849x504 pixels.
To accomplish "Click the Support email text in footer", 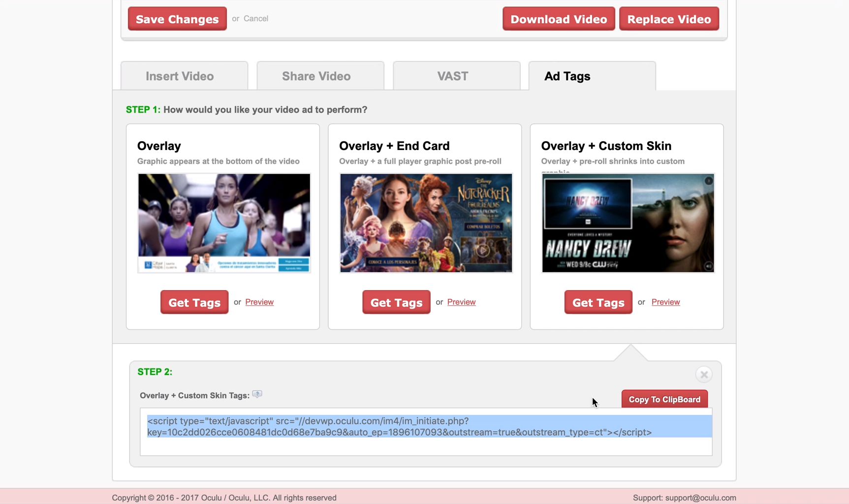I will click(684, 498).
